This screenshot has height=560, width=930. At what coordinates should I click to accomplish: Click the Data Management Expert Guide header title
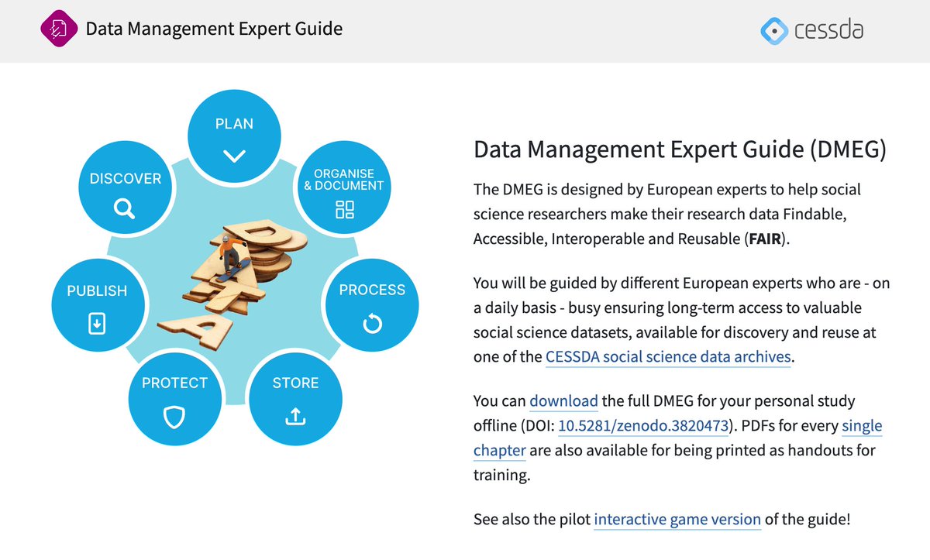(x=214, y=29)
